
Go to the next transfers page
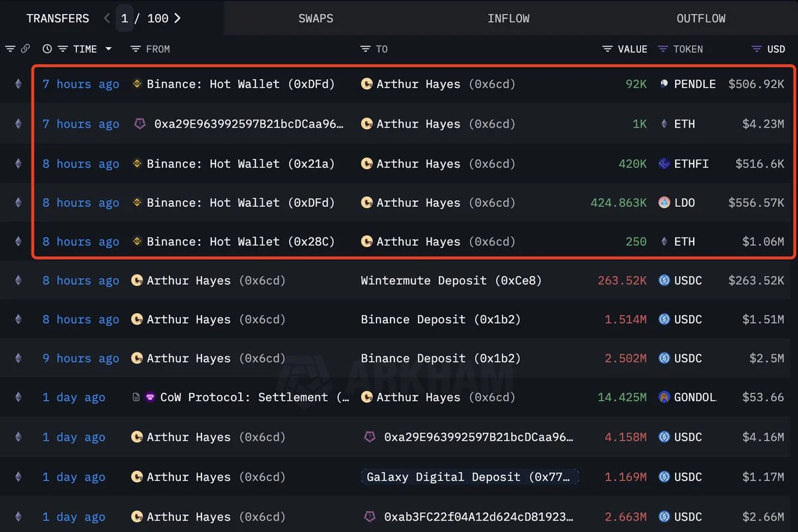(178, 19)
